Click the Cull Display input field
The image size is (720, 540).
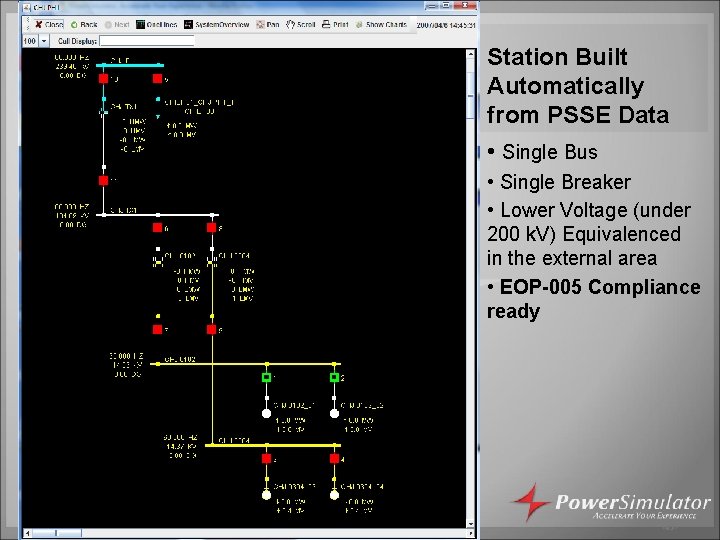click(147, 41)
